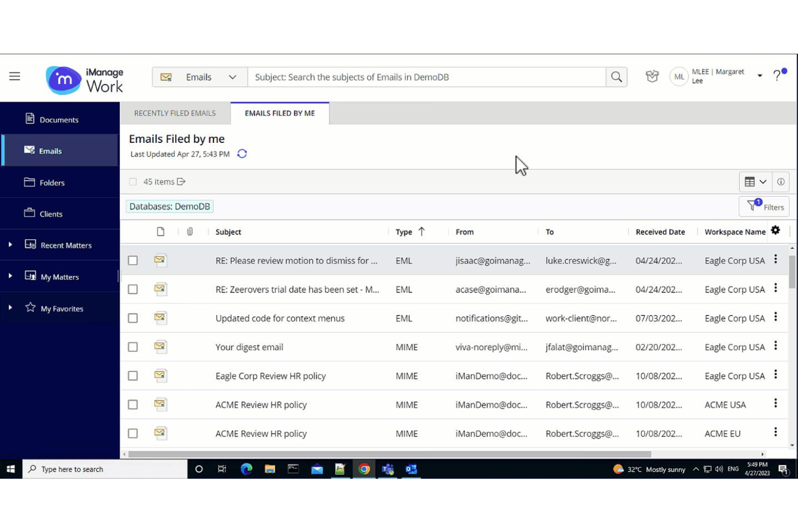798x532 pixels.
Task: Open the Filters panel
Action: point(764,206)
